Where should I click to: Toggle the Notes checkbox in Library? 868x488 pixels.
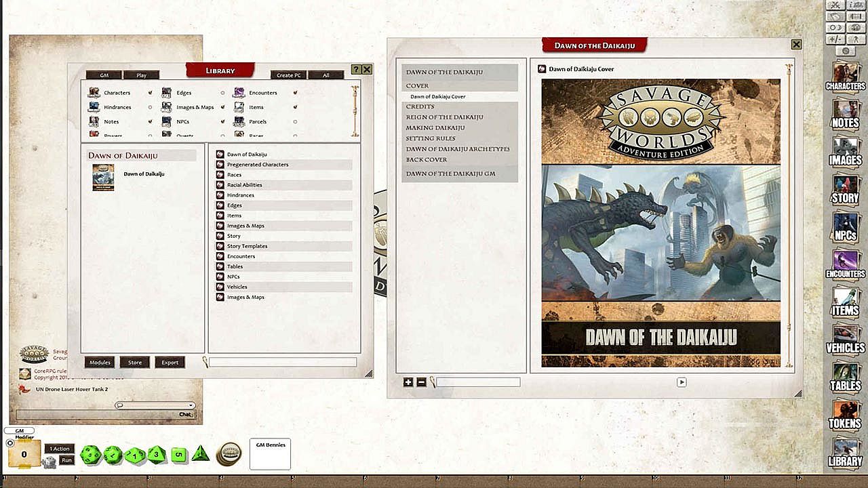click(x=150, y=121)
